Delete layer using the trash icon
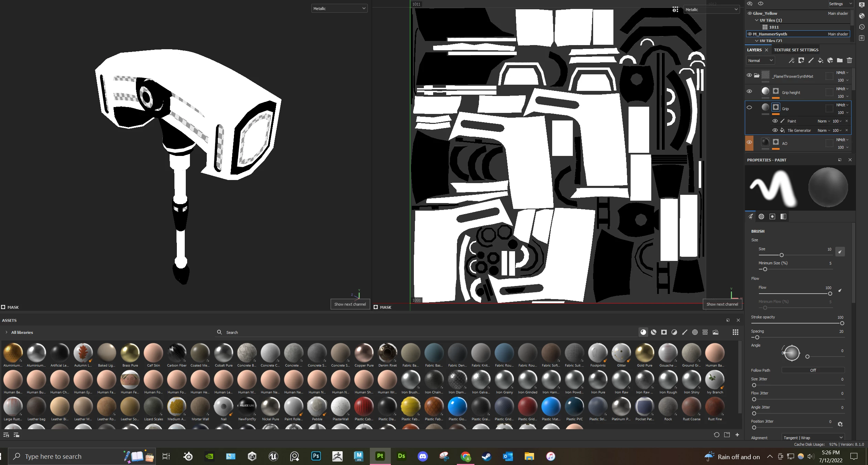Screen dimensions: 868x465 [849, 61]
